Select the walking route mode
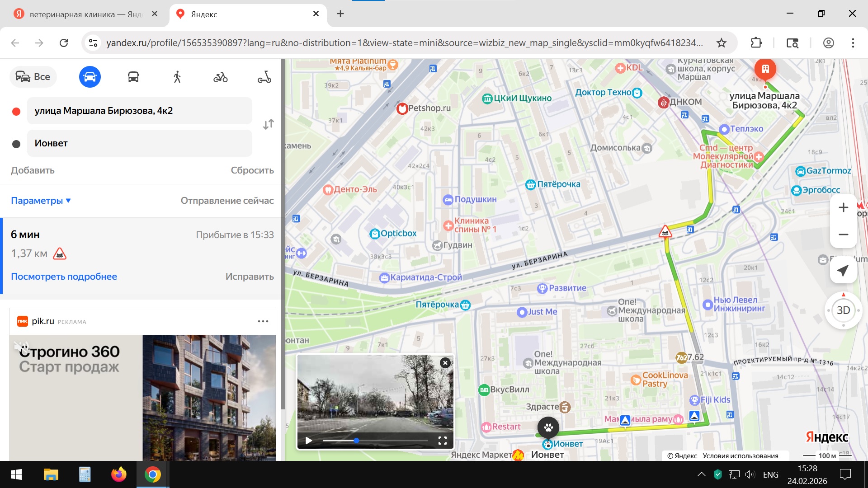The image size is (868, 488). [177, 77]
